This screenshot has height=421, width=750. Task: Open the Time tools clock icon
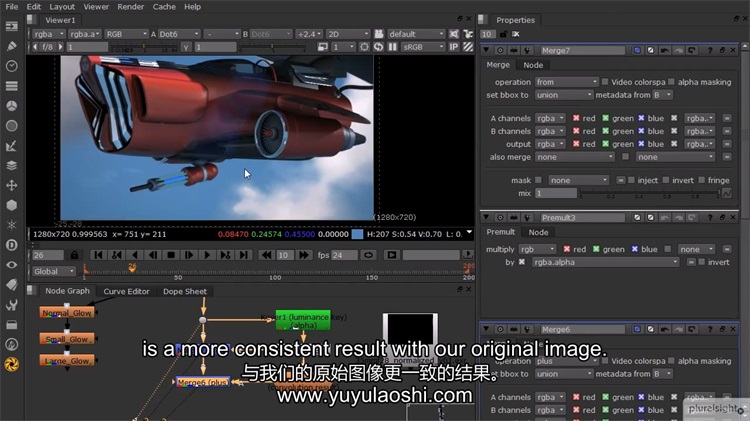tap(11, 66)
